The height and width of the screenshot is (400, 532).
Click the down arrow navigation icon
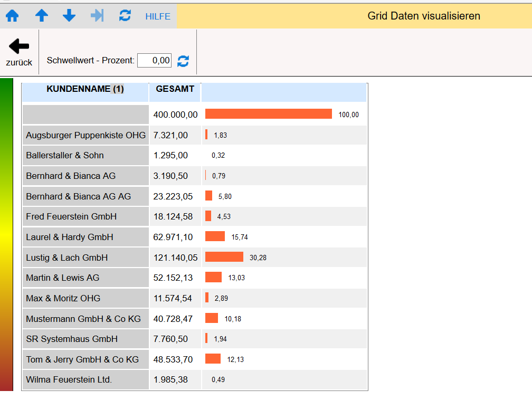(69, 16)
